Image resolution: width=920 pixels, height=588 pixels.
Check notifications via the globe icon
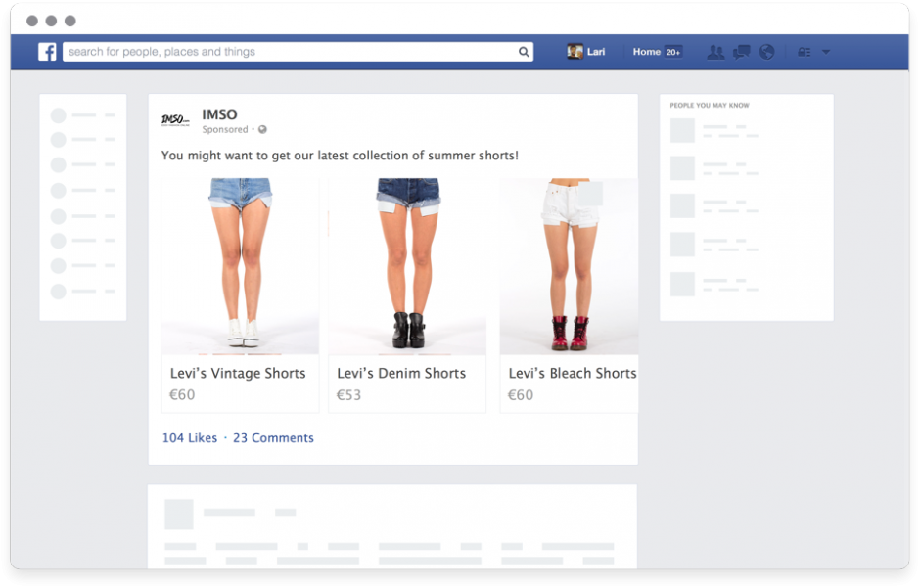(767, 51)
